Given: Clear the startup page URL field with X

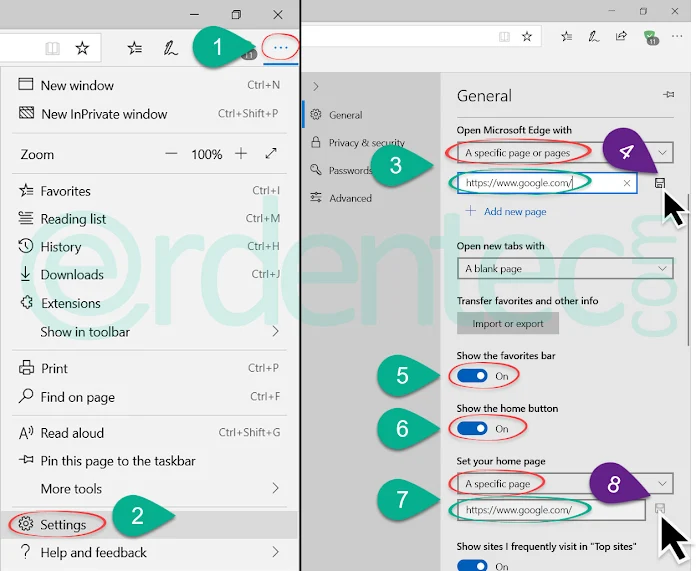Looking at the screenshot, I should 627,183.
